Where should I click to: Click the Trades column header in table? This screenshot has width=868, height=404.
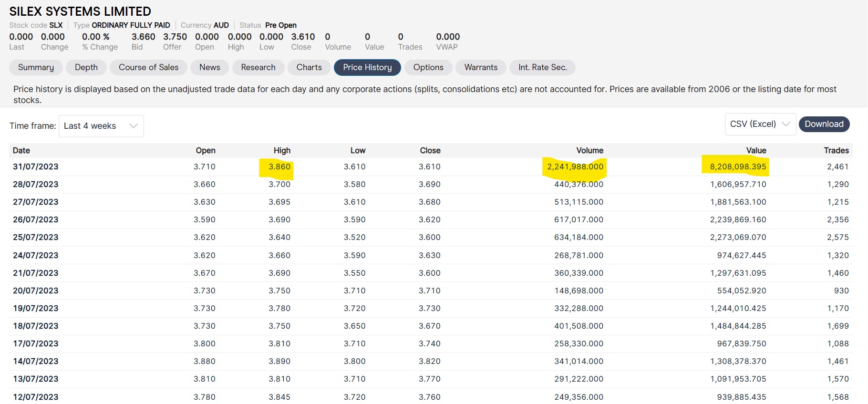(x=836, y=151)
